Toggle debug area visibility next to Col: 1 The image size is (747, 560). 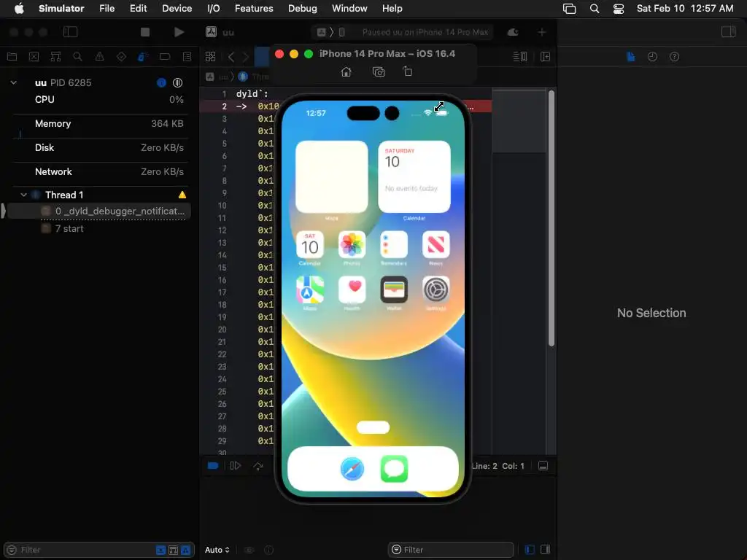(x=543, y=466)
